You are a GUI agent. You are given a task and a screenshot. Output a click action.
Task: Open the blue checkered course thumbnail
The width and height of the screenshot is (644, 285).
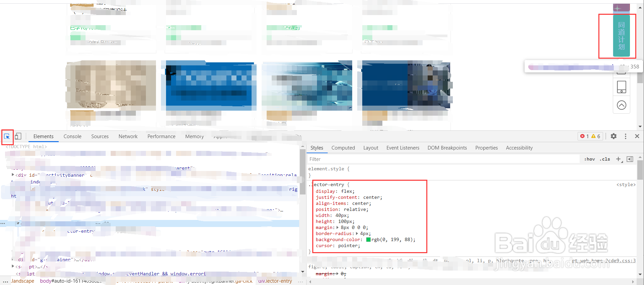tap(209, 86)
